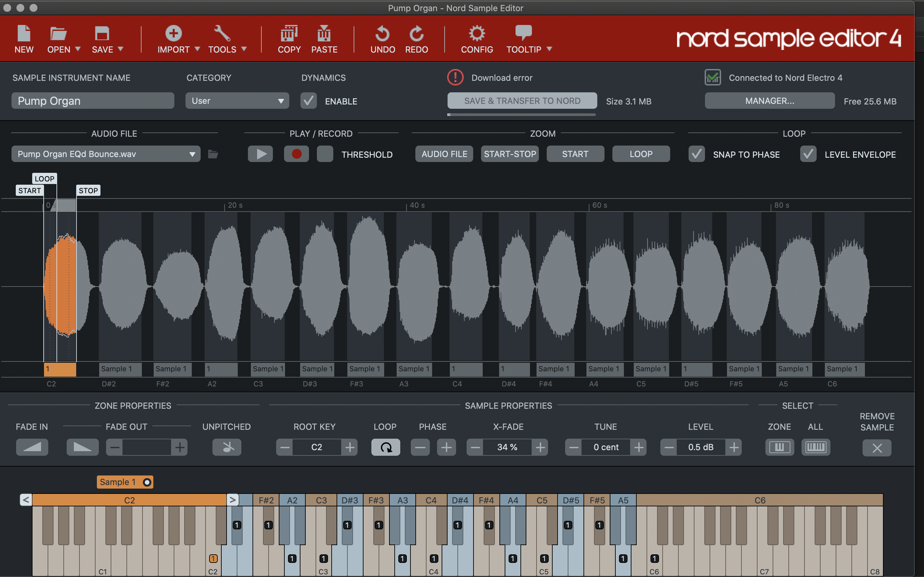Toggle the Dynamics ENABLE checkbox
Screen dimensions: 924x577
click(x=309, y=101)
